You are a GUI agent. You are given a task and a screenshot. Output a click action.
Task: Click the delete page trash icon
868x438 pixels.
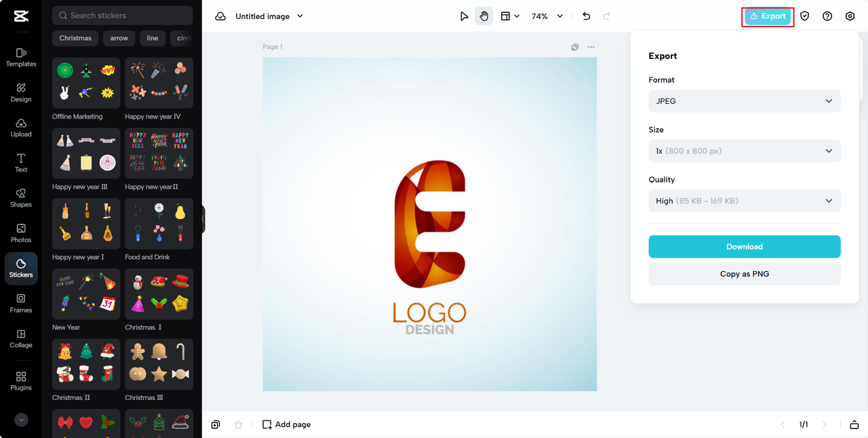tap(238, 424)
